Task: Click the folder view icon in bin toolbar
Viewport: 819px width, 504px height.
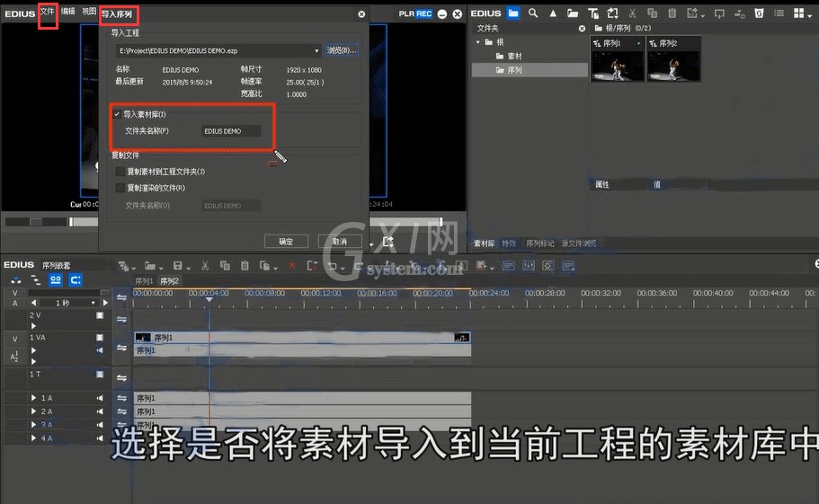Action: [x=513, y=13]
